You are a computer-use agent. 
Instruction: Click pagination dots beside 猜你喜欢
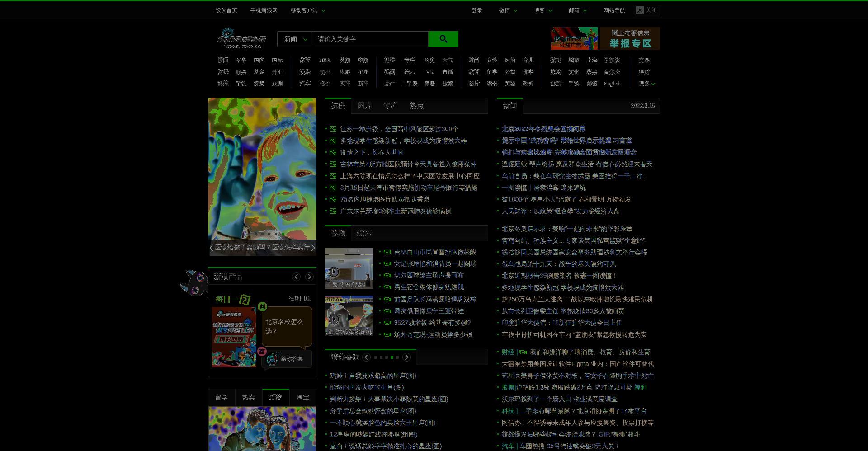(x=386, y=357)
